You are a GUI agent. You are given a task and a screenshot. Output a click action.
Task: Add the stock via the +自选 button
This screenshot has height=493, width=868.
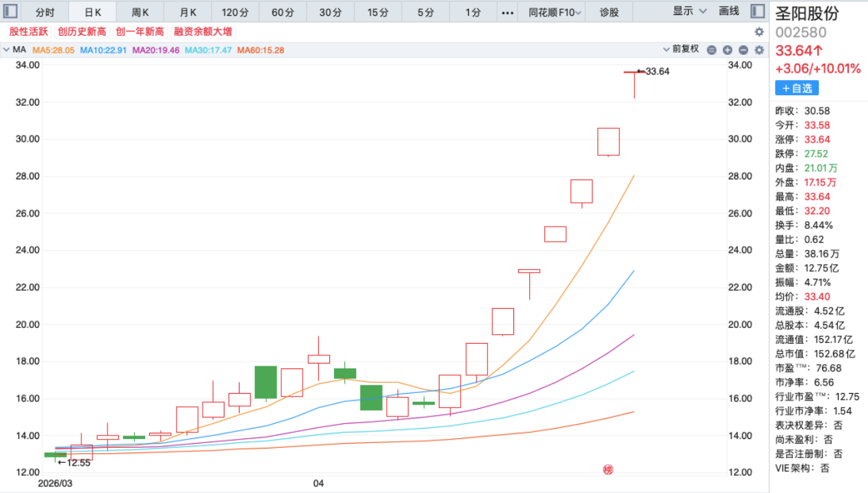(x=796, y=88)
